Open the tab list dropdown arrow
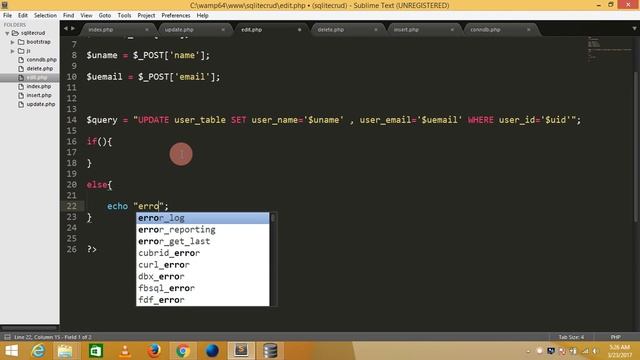 click(x=634, y=29)
